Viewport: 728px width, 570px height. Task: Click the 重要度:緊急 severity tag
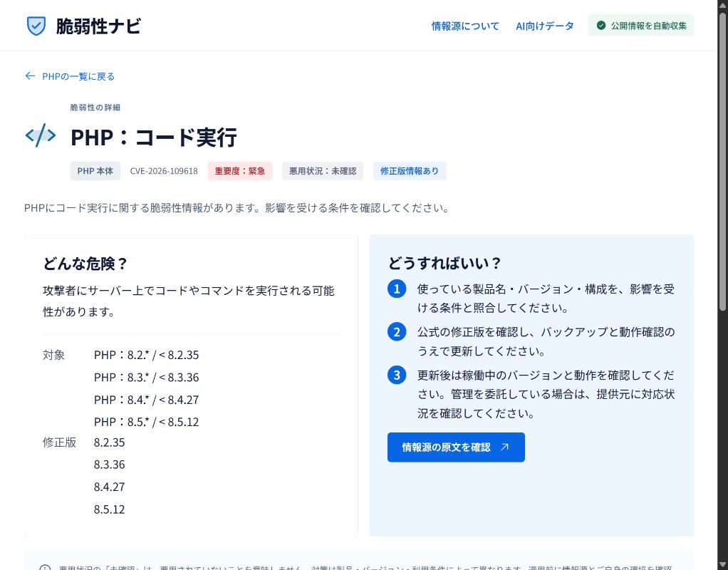click(239, 171)
